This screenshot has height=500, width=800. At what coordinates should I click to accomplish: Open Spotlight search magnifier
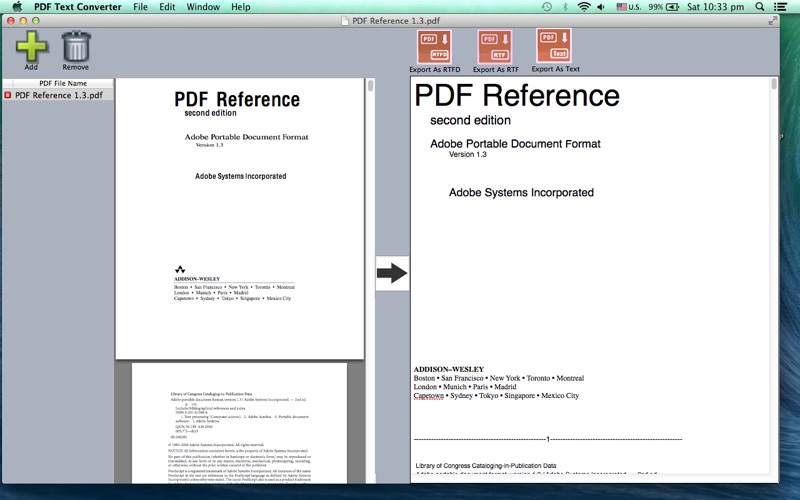click(760, 7)
